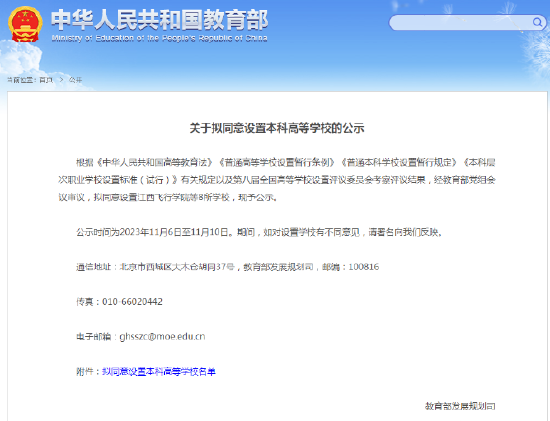The width and height of the screenshot is (550, 421).
Task: Click the national emblem logo
Action: point(25,24)
